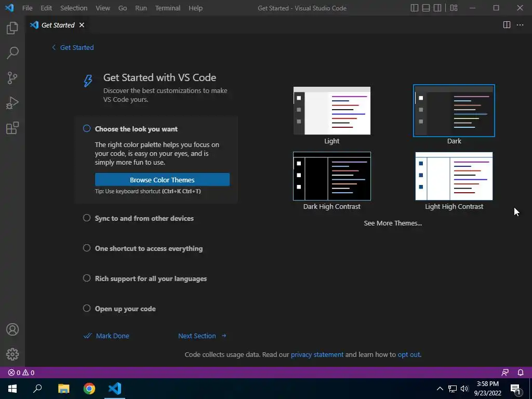Image resolution: width=532 pixels, height=399 pixels.
Task: Open Windows Start menu
Action: click(x=12, y=389)
